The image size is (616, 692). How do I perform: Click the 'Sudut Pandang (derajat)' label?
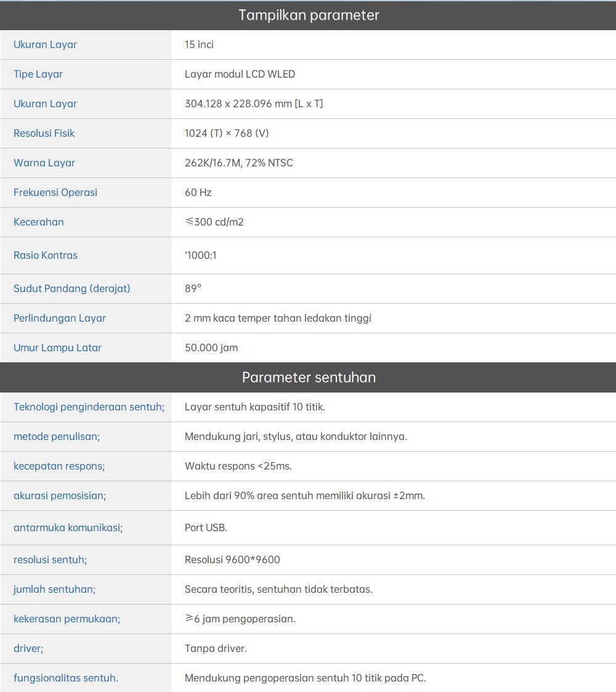pyautogui.click(x=72, y=288)
